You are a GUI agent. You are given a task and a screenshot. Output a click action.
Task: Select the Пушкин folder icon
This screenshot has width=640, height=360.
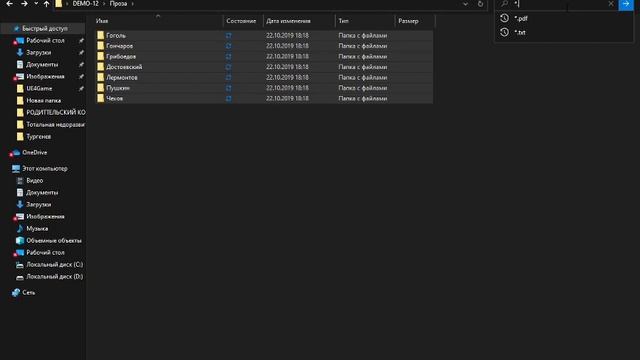coord(100,88)
